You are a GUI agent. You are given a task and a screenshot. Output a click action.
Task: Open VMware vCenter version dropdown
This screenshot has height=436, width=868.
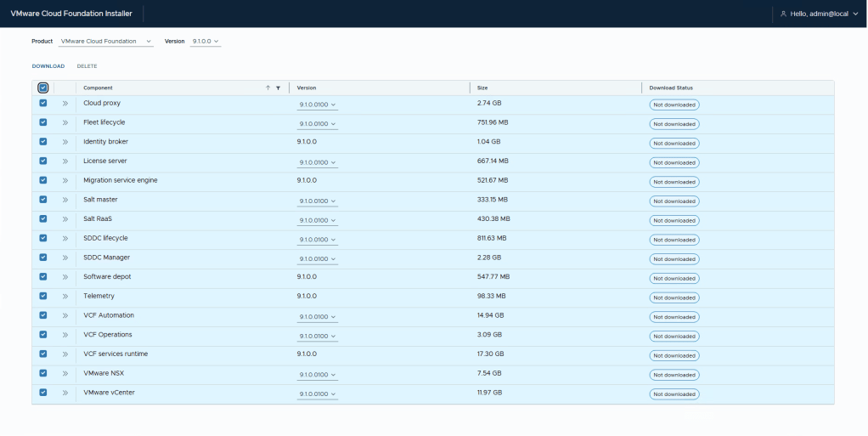(317, 394)
